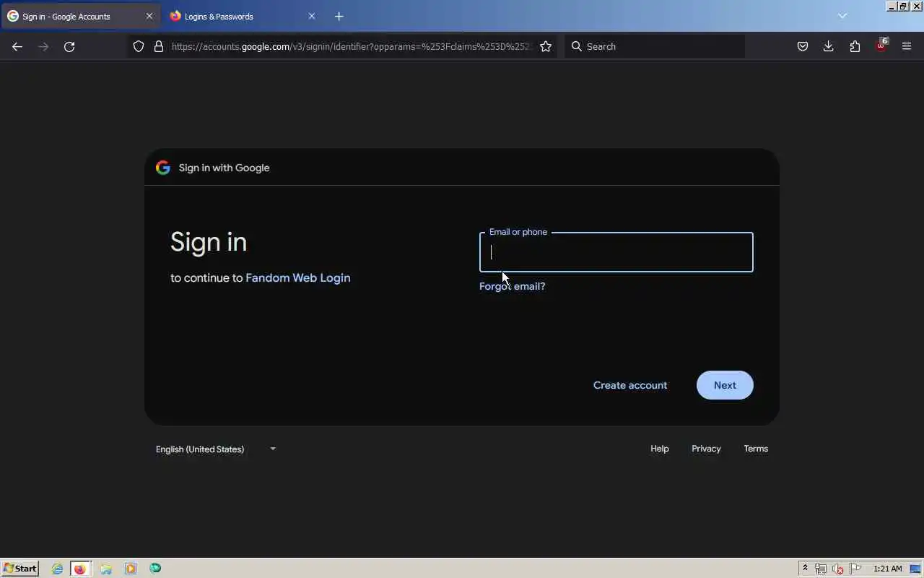Open the Help link
Viewport: 924px width, 578px height.
[660, 449]
